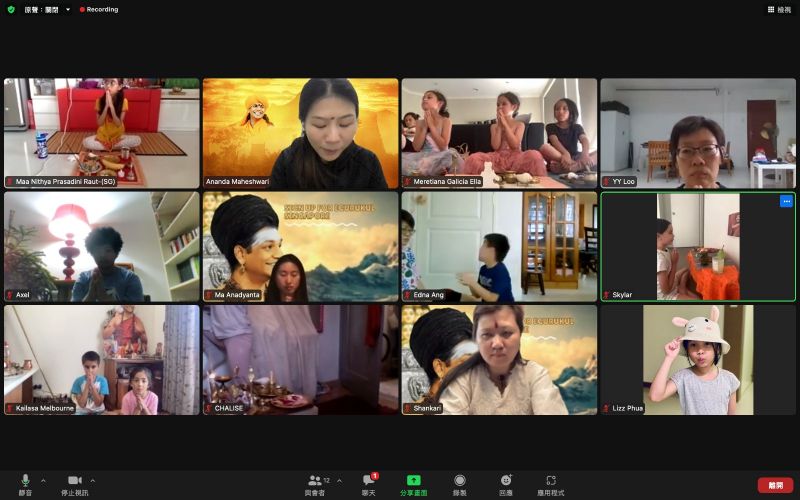The image size is (800, 500).
Task: Open the 應用程式 apps icon
Action: (551, 480)
